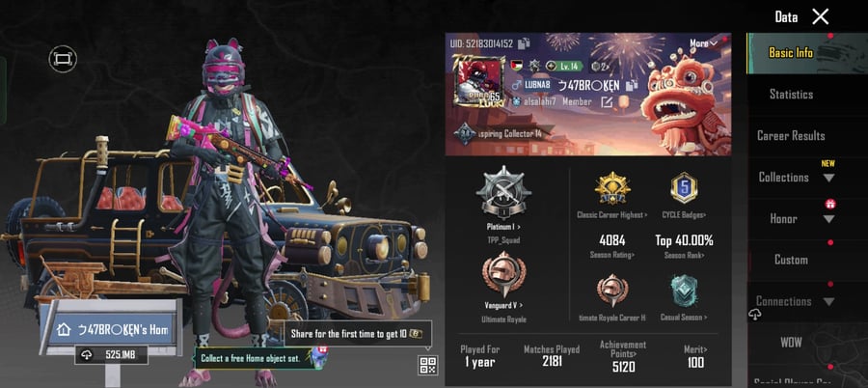Screen dimensions: 868x388
Task: Tap the QR code share icon
Action: point(428,365)
